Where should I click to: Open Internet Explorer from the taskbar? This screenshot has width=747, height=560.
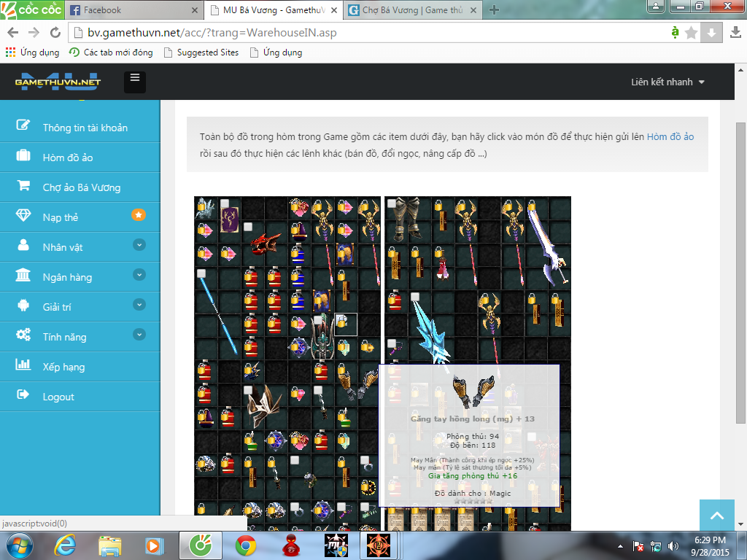(x=65, y=545)
